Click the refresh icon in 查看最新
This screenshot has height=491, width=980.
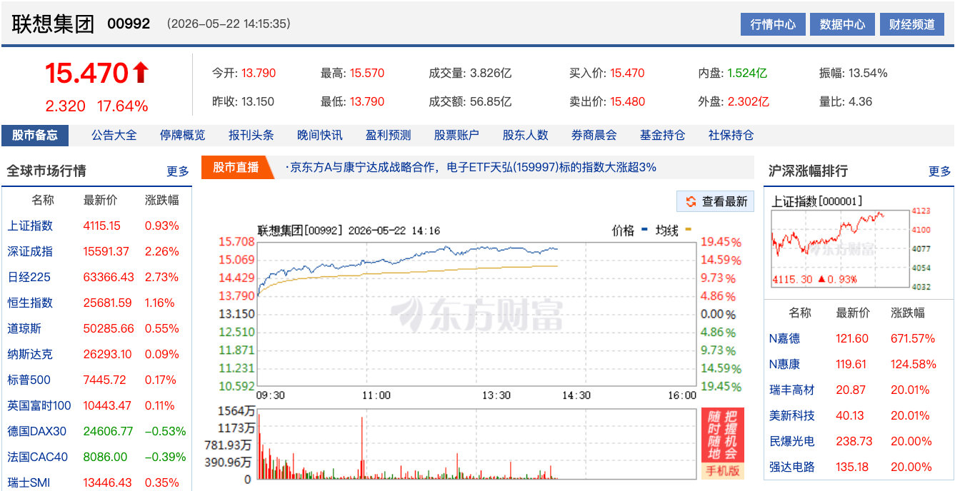click(x=691, y=201)
